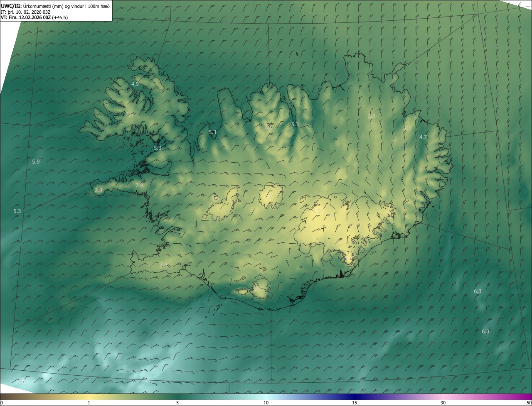Select the initialization time line "IT: þri. 10. 02. 2026 03Z"
Screen dimensions: 532x406
tap(26, 12)
